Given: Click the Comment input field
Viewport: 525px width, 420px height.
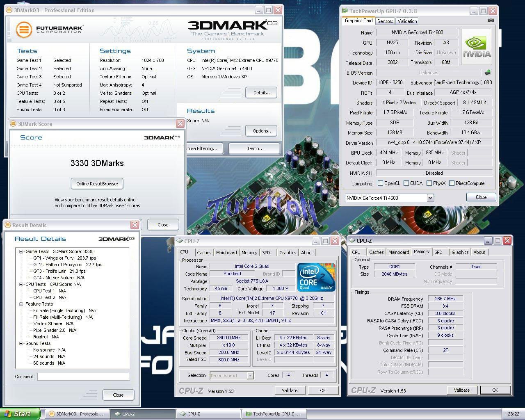Looking at the screenshot, I should 83,377.
